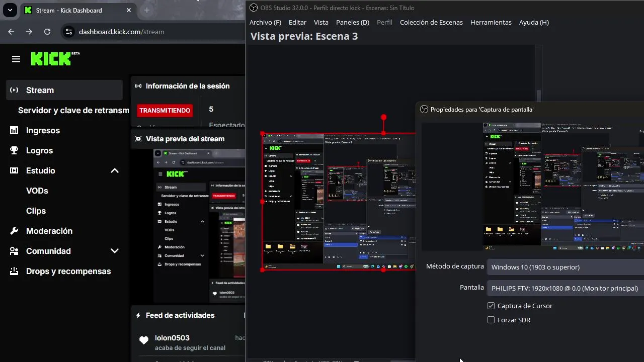
Task: Open Stream in the Kick sidebar
Action: [x=64, y=90]
